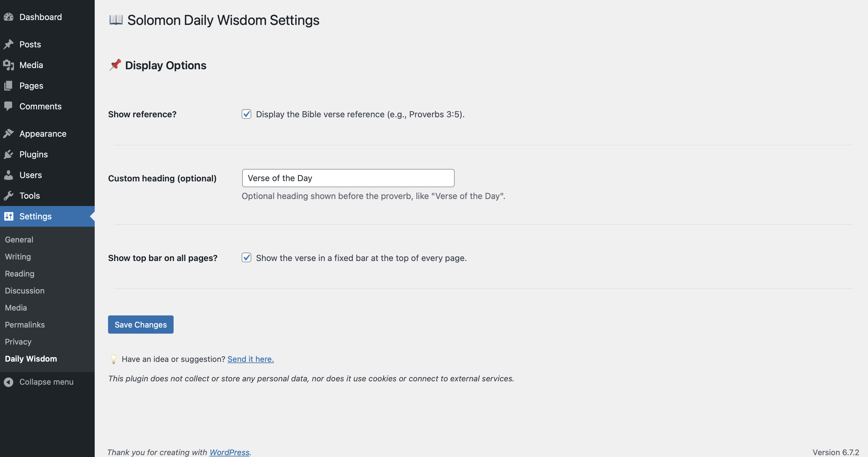This screenshot has height=457, width=868.
Task: Open the Permalinks settings submenu
Action: [25, 325]
